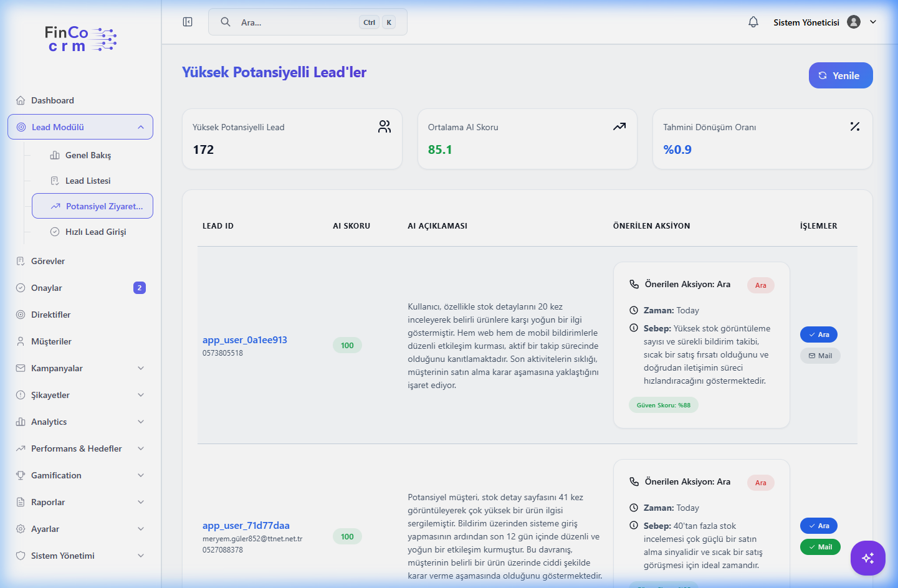Image resolution: width=898 pixels, height=588 pixels.
Task: Click the Direktifler target icon
Action: [x=21, y=315]
